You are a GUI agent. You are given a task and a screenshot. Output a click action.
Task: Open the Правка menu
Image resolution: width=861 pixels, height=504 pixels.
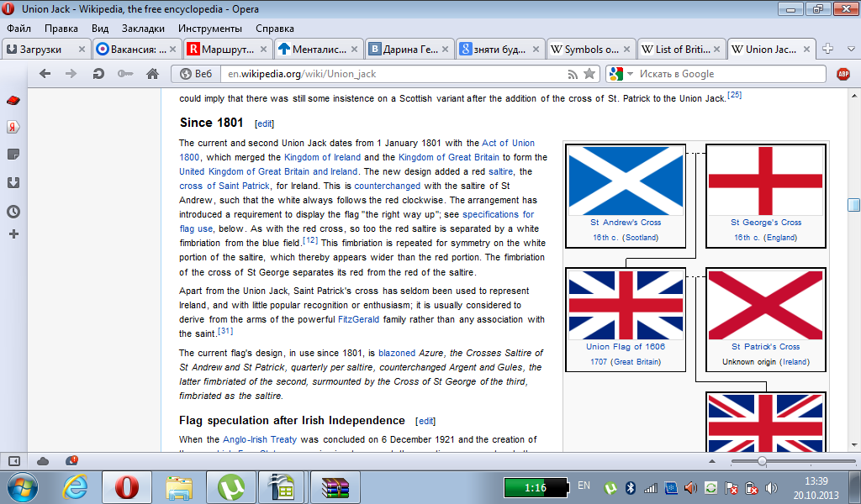[61, 29]
